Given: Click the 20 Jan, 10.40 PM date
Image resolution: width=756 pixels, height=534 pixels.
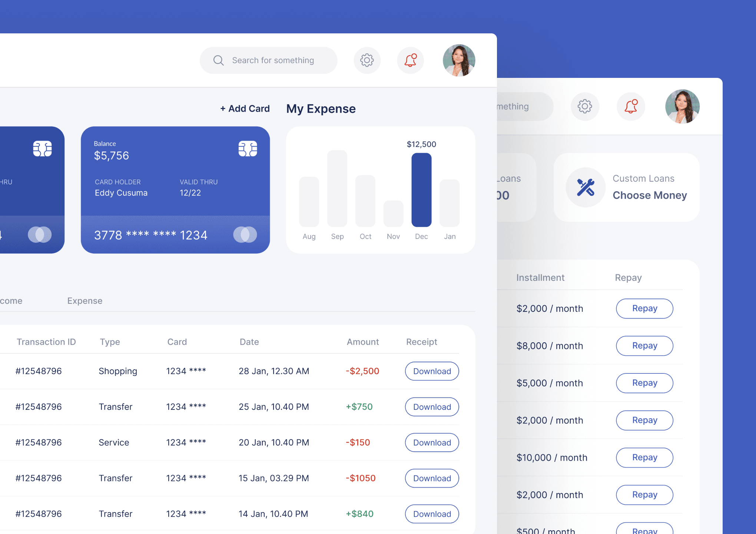Looking at the screenshot, I should click(274, 442).
